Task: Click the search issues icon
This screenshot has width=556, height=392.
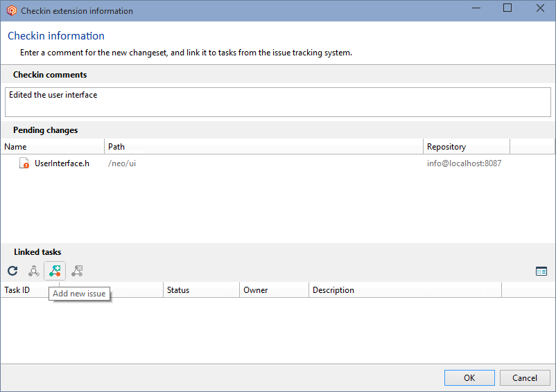Action: pyautogui.click(x=34, y=271)
